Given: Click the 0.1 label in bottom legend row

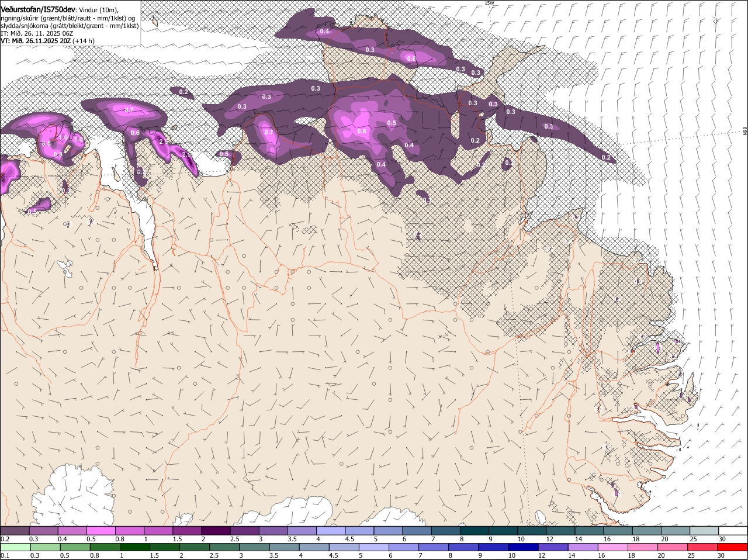Looking at the screenshot, I should pos(5,556).
